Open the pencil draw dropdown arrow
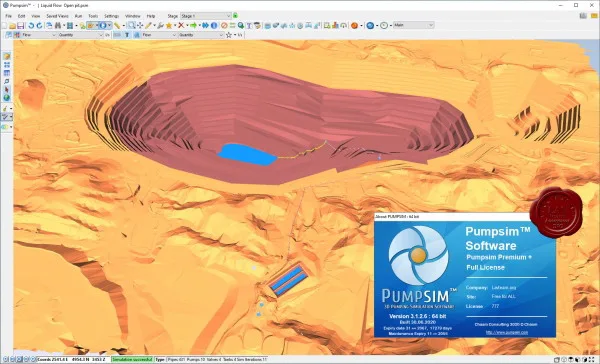This screenshot has height=364, width=600. [x=154, y=26]
